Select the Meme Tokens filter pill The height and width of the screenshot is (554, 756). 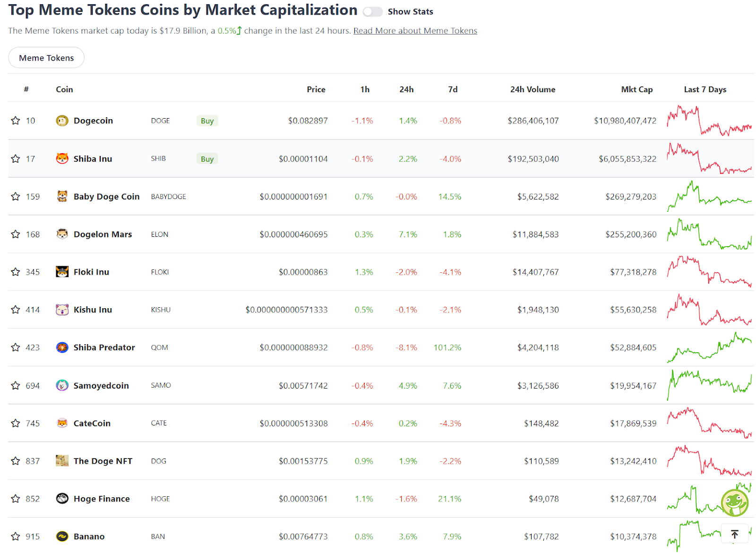[x=46, y=58]
